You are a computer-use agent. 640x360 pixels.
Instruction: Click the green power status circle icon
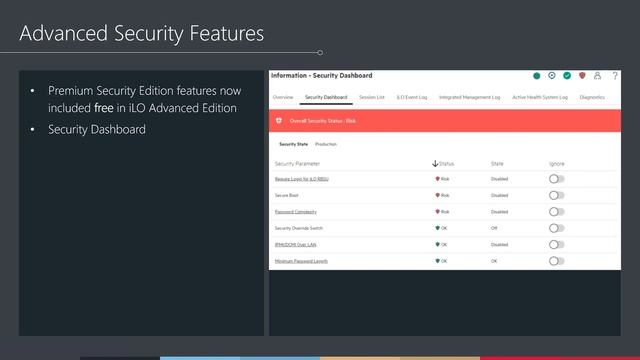click(x=537, y=76)
